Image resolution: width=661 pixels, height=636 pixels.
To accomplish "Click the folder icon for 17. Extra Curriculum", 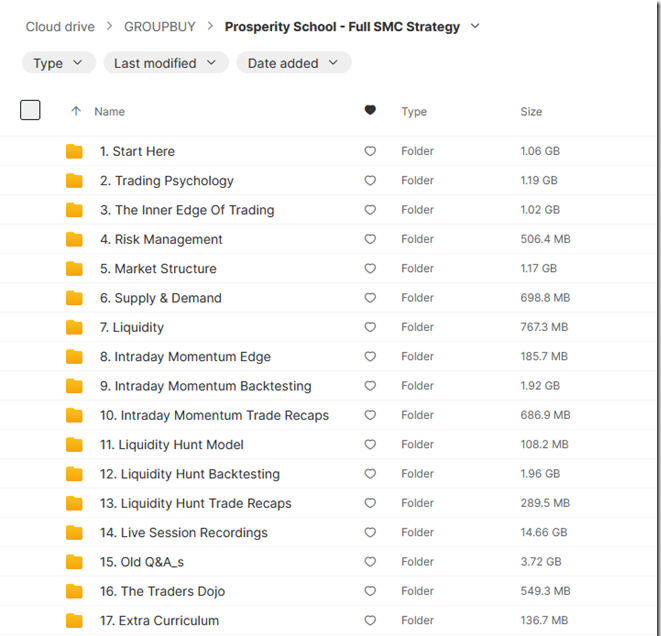I will [74, 621].
